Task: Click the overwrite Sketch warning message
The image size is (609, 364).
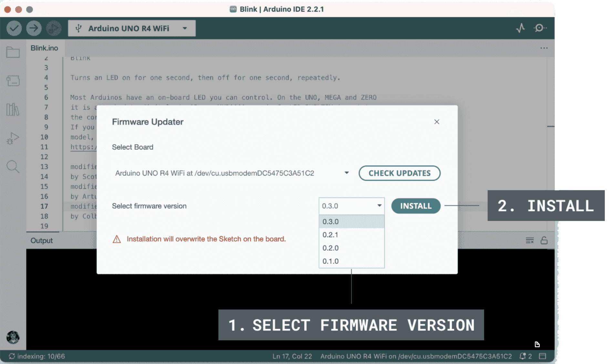Action: [206, 239]
